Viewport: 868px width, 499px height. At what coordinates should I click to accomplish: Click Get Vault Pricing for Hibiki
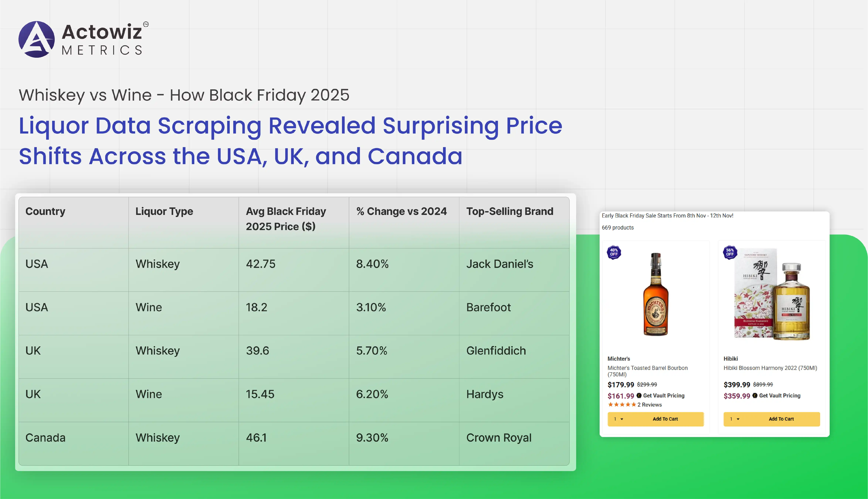780,395
